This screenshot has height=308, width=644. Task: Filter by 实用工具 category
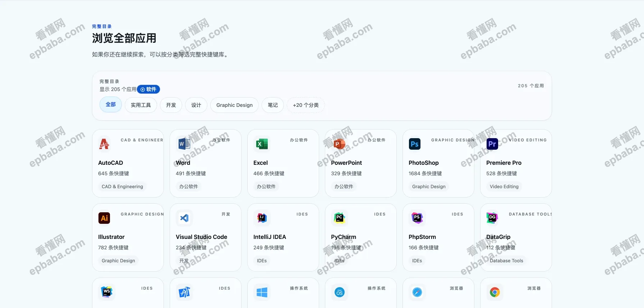(141, 105)
